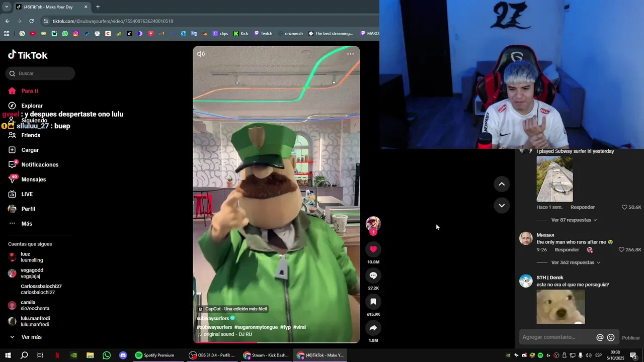Go to the previous video with up chevron

pos(502,184)
